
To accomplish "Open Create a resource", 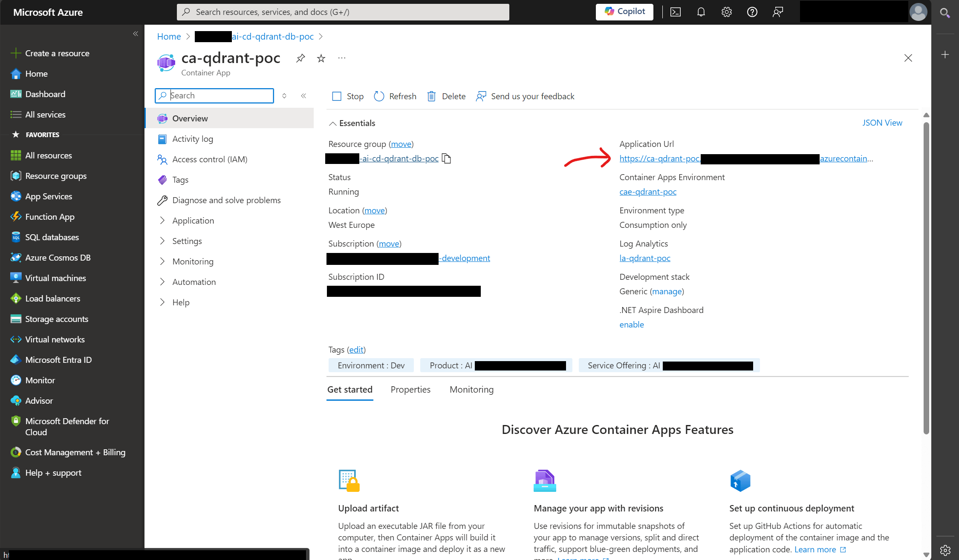I will coord(50,53).
